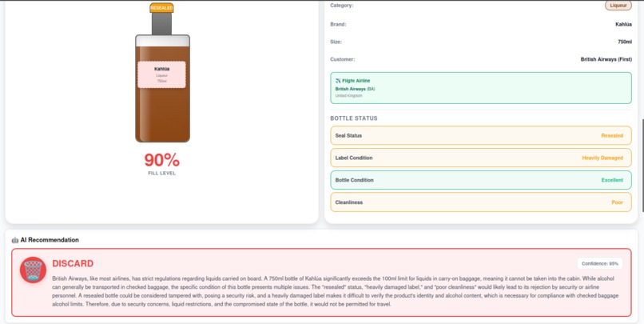Click the AI Recommendation section title
The image size is (644, 324).
tap(50, 240)
